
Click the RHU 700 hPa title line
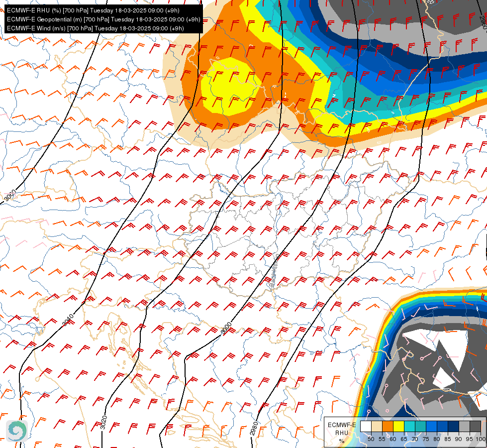click(x=93, y=10)
